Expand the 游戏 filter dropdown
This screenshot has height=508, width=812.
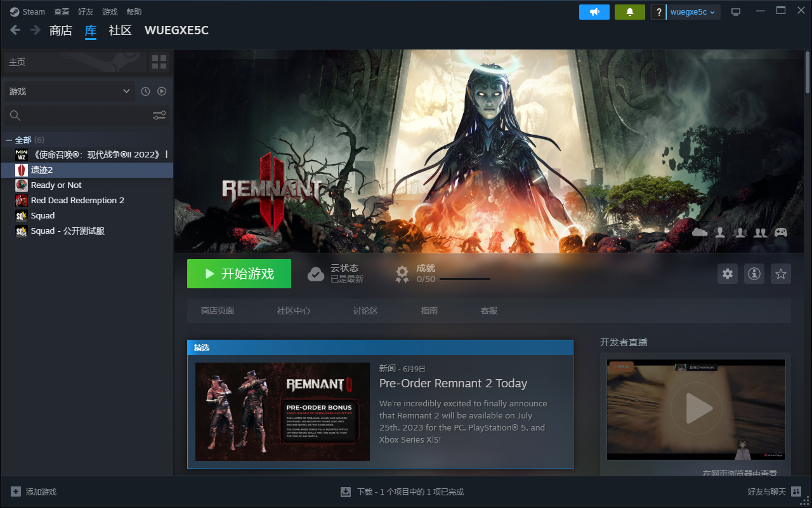coord(70,91)
